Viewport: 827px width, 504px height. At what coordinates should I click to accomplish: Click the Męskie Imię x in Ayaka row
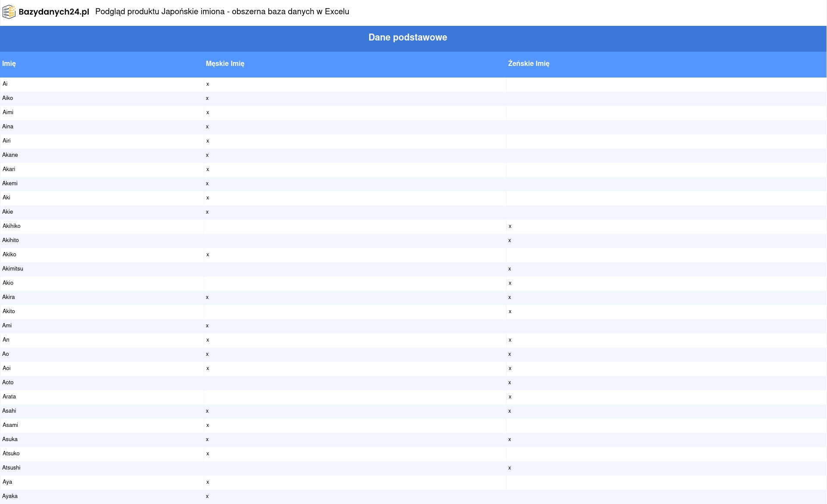207,496
